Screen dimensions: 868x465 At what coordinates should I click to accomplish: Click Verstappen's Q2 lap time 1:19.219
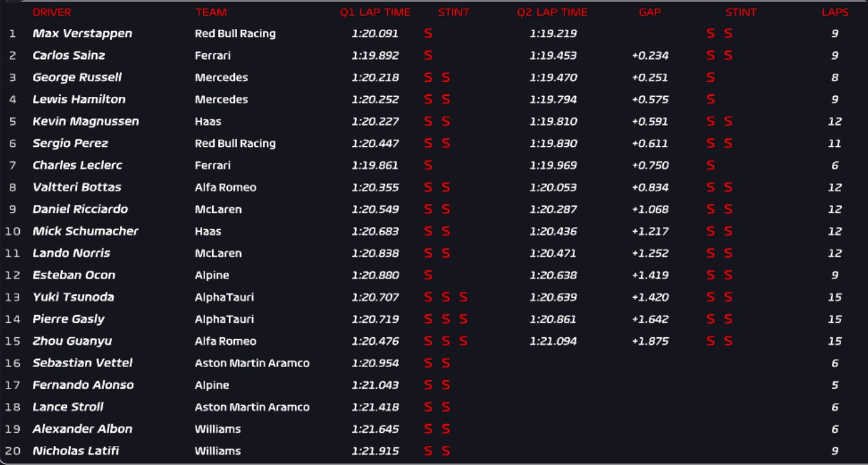coord(553,34)
